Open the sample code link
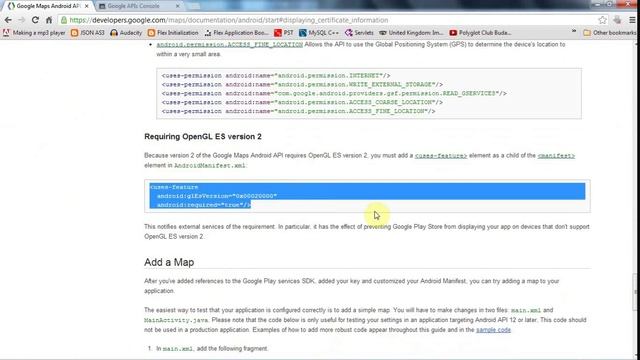640x360 pixels. click(493, 330)
